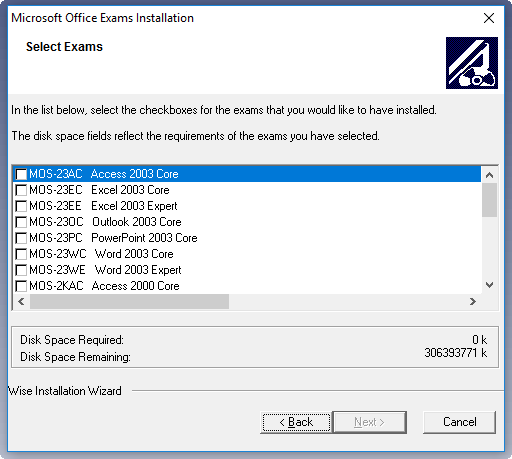This screenshot has height=459, width=512.
Task: Click the 'Disk Space Remaining:' label
Action: tap(75, 357)
